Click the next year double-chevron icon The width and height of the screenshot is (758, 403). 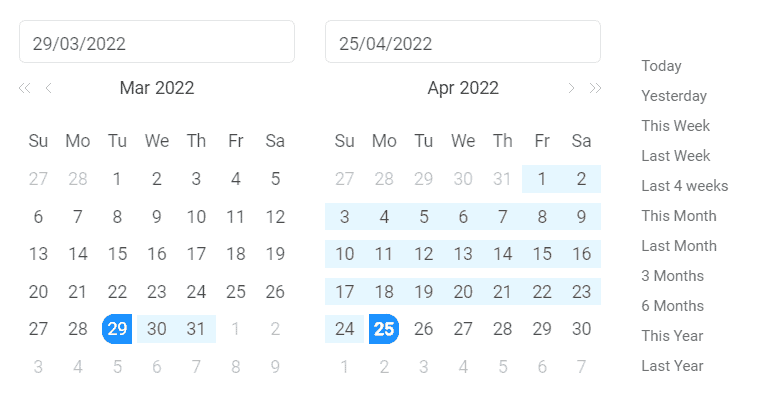click(595, 88)
